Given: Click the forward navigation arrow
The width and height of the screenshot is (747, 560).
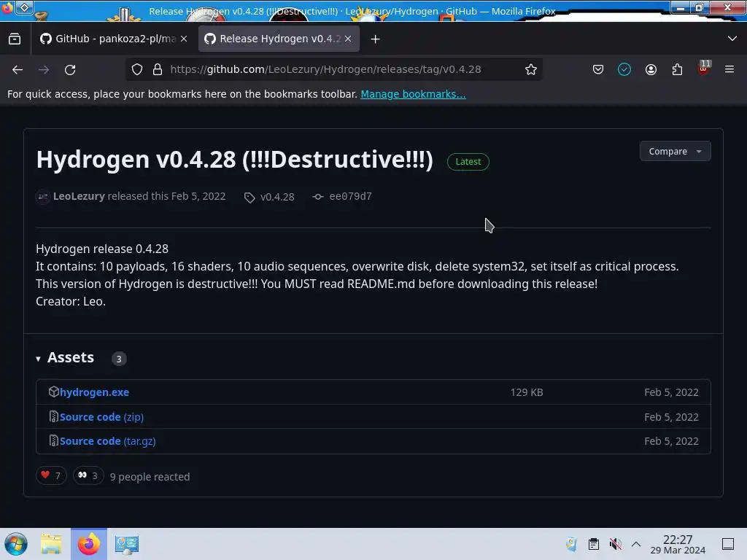Looking at the screenshot, I should pos(44,69).
